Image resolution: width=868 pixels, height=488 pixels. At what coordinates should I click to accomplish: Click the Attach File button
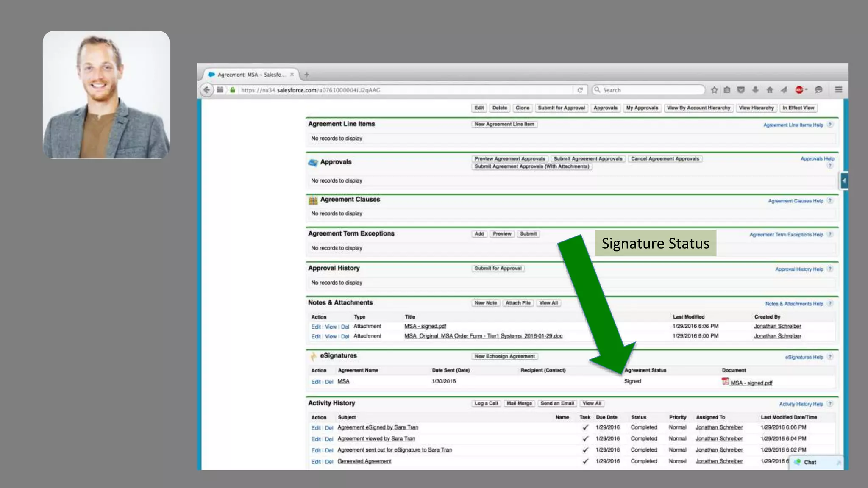tap(518, 303)
